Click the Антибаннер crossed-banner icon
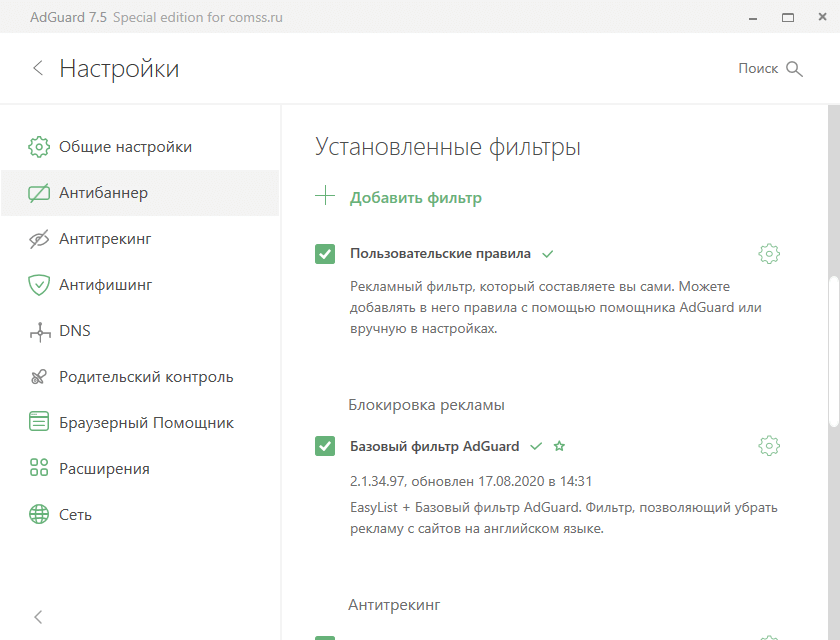This screenshot has height=640, width=840. click(39, 193)
